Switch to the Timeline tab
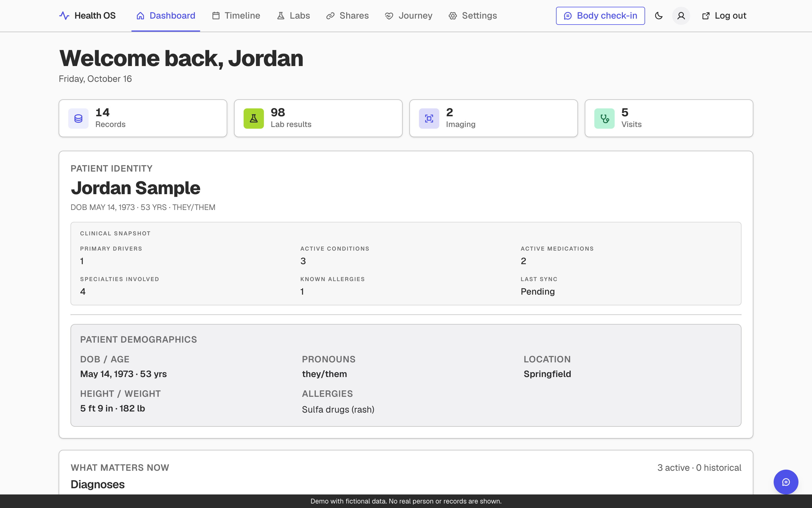This screenshot has width=812, height=508. pyautogui.click(x=236, y=16)
